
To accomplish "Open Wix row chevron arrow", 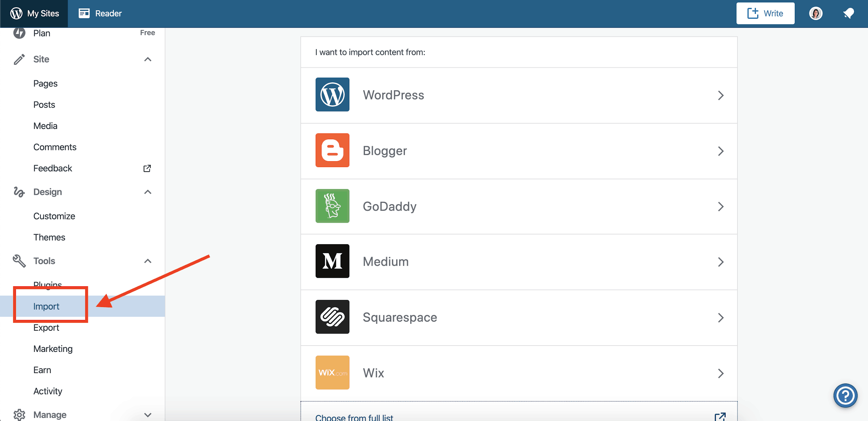I will 721,373.
